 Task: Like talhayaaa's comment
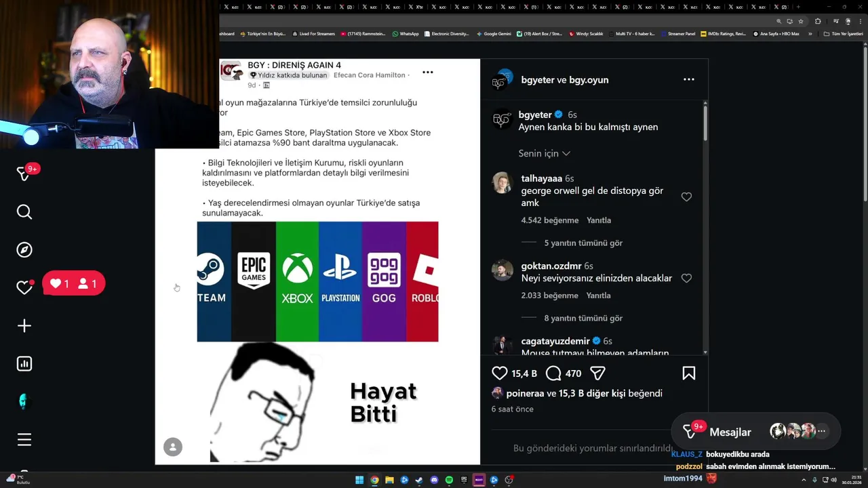(x=686, y=197)
